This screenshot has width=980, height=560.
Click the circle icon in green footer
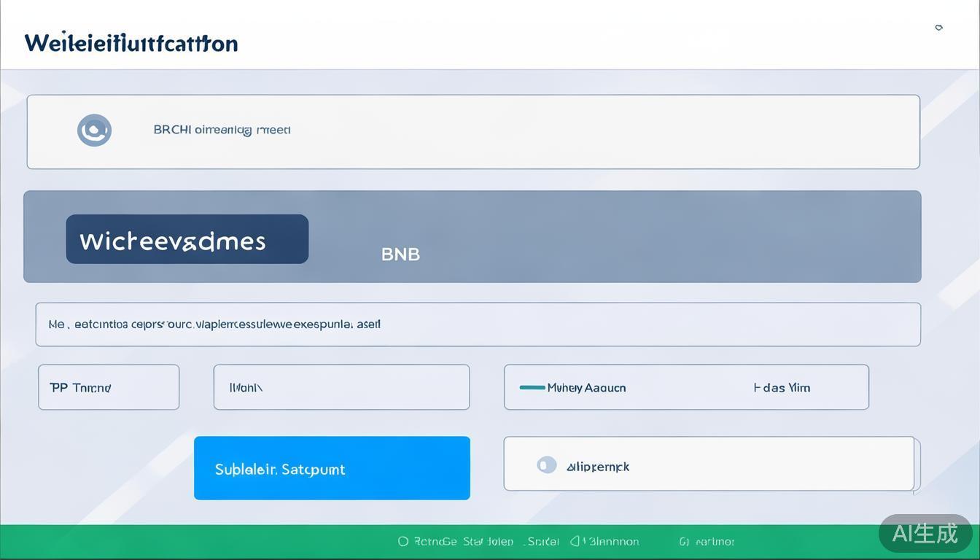[402, 541]
